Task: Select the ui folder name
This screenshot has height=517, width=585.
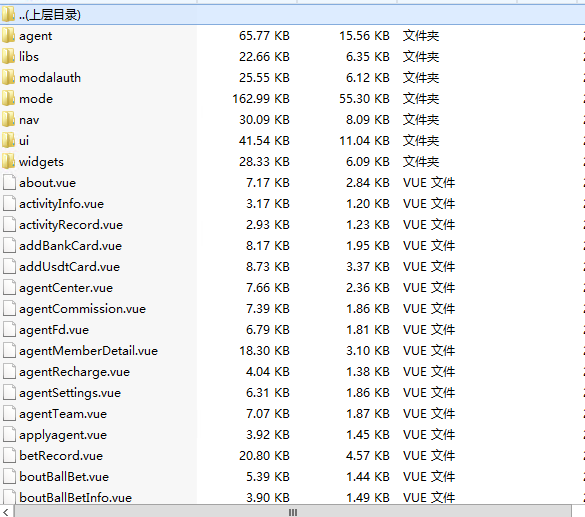Action: coord(24,141)
